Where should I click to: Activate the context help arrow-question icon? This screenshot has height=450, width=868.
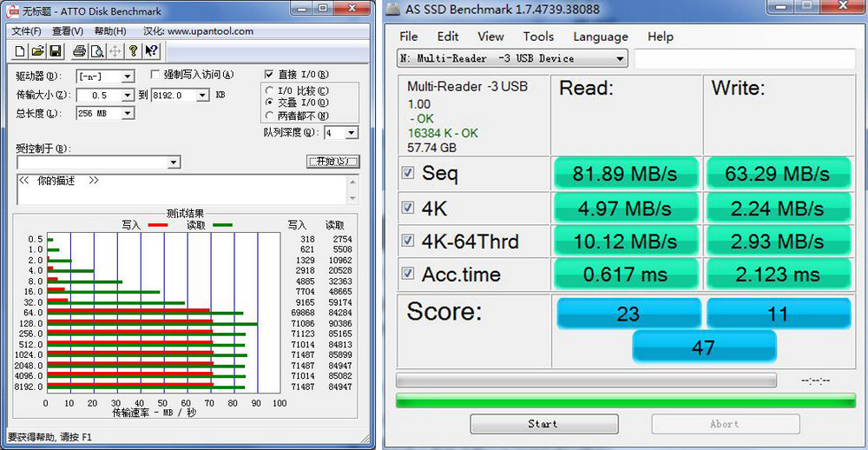pos(151,51)
